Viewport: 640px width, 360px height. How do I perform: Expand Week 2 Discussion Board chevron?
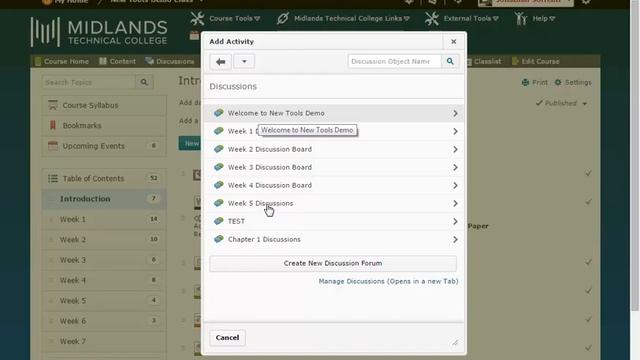455,149
